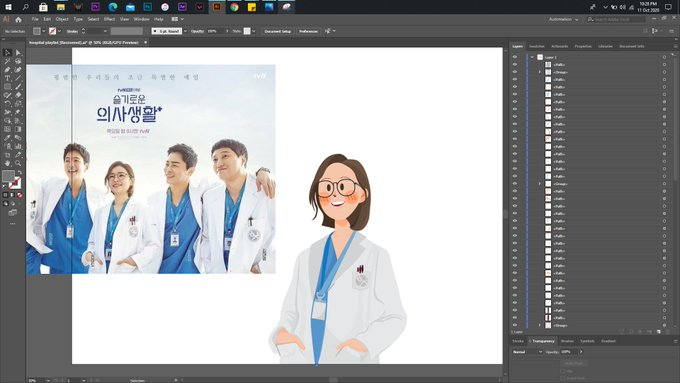
Task: Toggle visibility of the topmost <Group> sublayer
Action: pyautogui.click(x=515, y=72)
